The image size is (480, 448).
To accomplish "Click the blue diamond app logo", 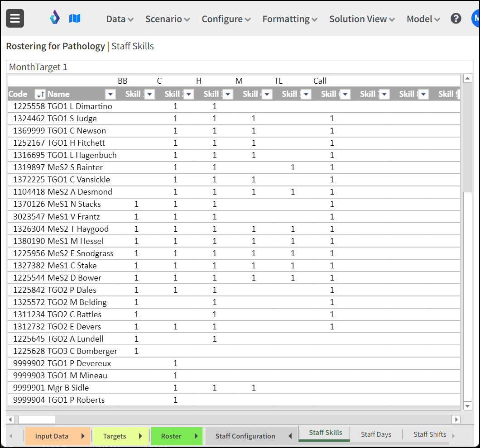I will [x=55, y=17].
